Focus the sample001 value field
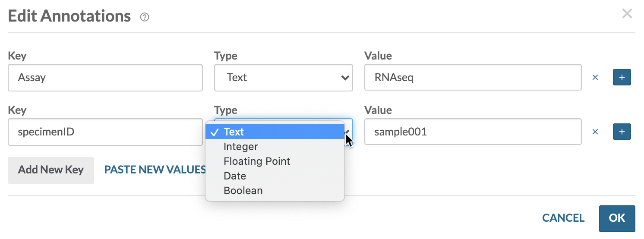Image resolution: width=644 pixels, height=239 pixels. pos(473,132)
